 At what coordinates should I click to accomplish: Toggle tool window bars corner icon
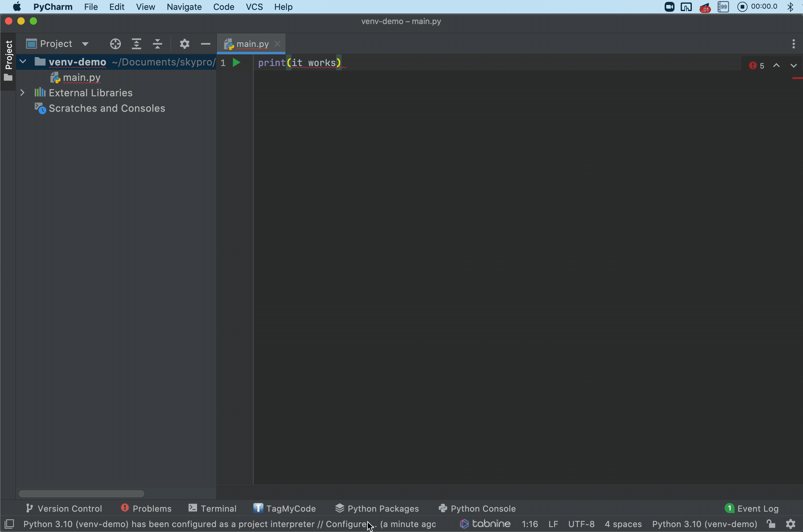click(x=9, y=524)
